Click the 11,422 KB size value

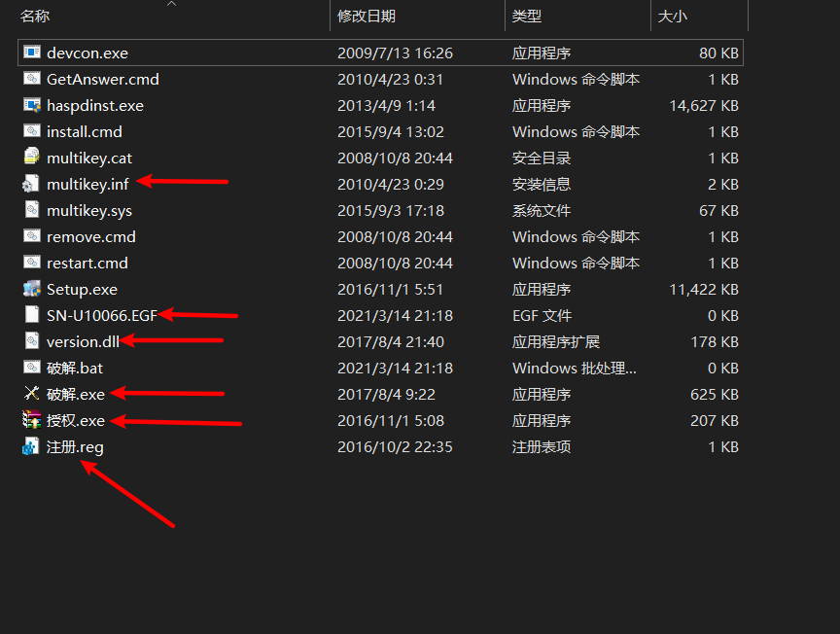pyautogui.click(x=704, y=290)
